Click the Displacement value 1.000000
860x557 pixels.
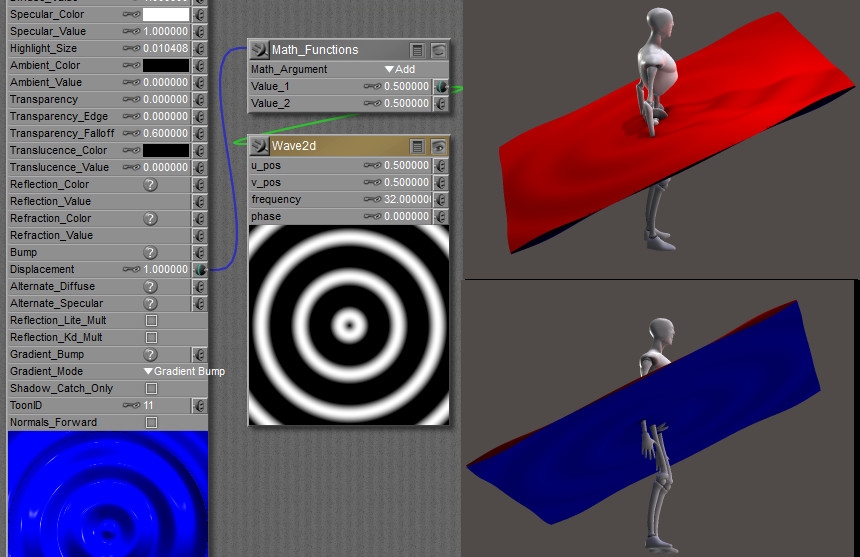(166, 269)
